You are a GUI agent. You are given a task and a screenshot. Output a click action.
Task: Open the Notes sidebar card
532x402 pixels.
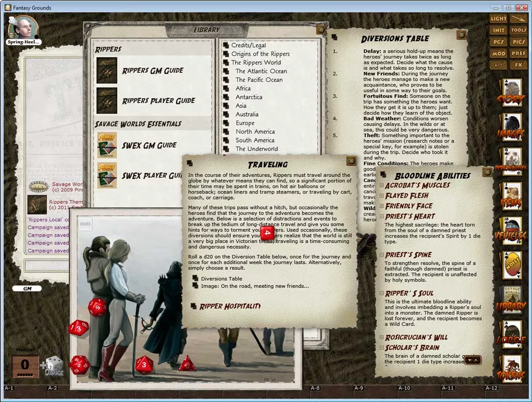pyautogui.click(x=511, y=266)
